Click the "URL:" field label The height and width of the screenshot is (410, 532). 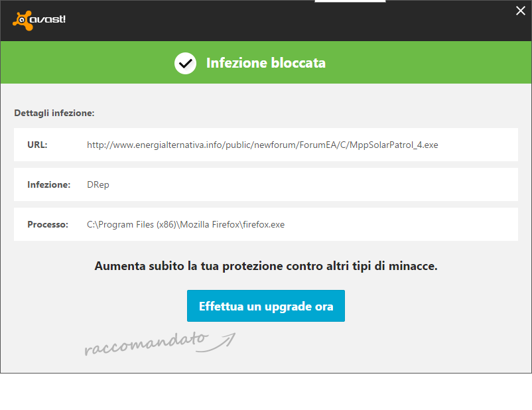pos(37,145)
